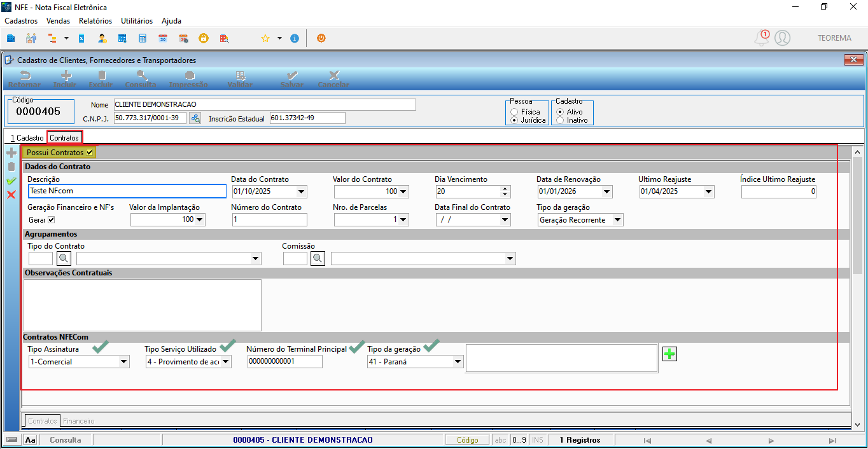Open the Data do Contrato date dropdown
This screenshot has height=449, width=868.
coord(302,191)
